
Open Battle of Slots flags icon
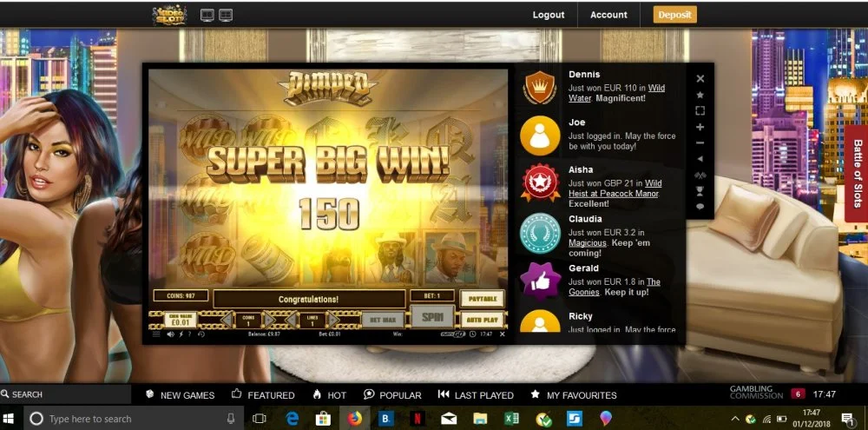(700, 175)
